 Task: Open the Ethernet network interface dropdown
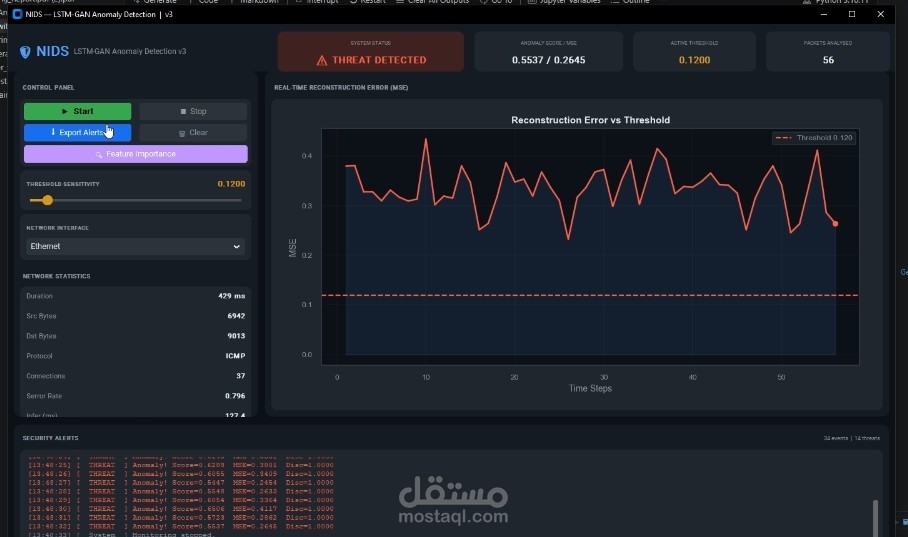pos(136,246)
